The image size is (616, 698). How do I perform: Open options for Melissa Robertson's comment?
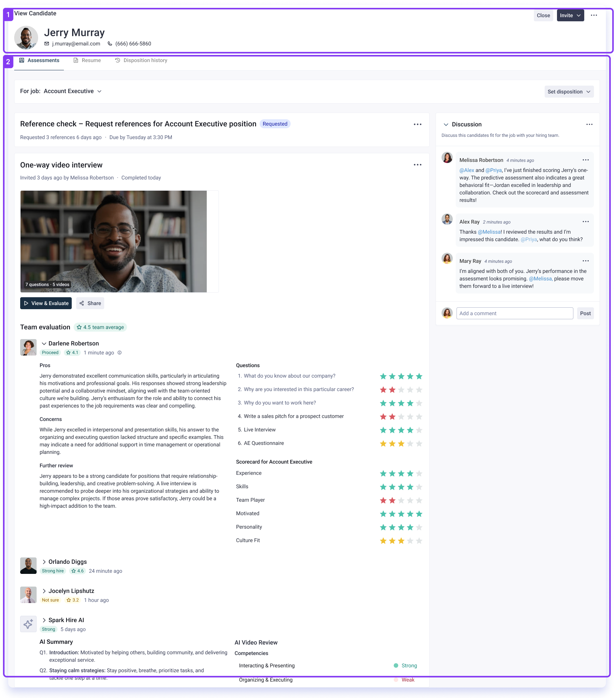586,160
